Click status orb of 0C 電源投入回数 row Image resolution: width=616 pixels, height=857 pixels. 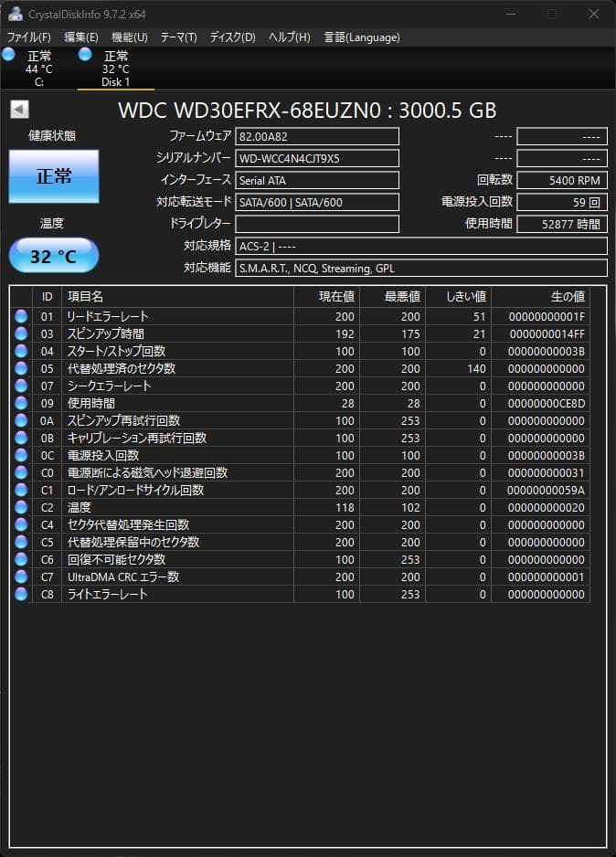[x=21, y=455]
